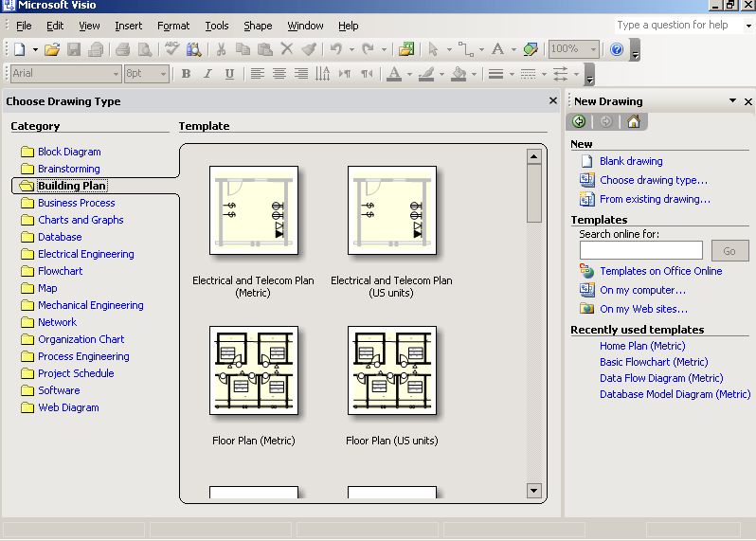Image resolution: width=756 pixels, height=541 pixels.
Task: Choose the Floor Plan (Metric) template
Action: click(x=254, y=371)
